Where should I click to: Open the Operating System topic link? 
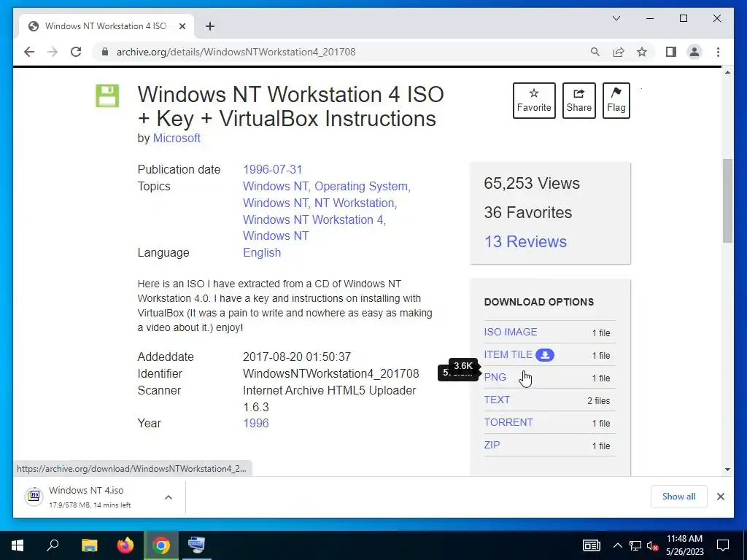pos(361,186)
